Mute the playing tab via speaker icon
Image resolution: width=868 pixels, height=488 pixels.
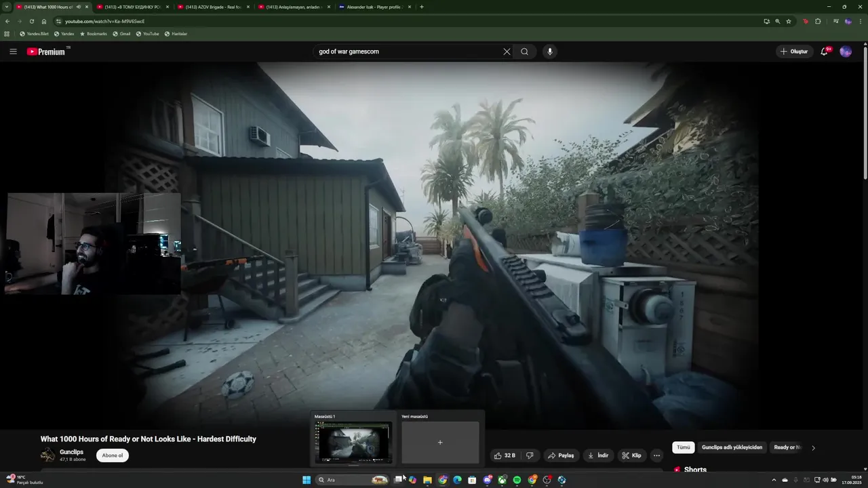point(78,7)
